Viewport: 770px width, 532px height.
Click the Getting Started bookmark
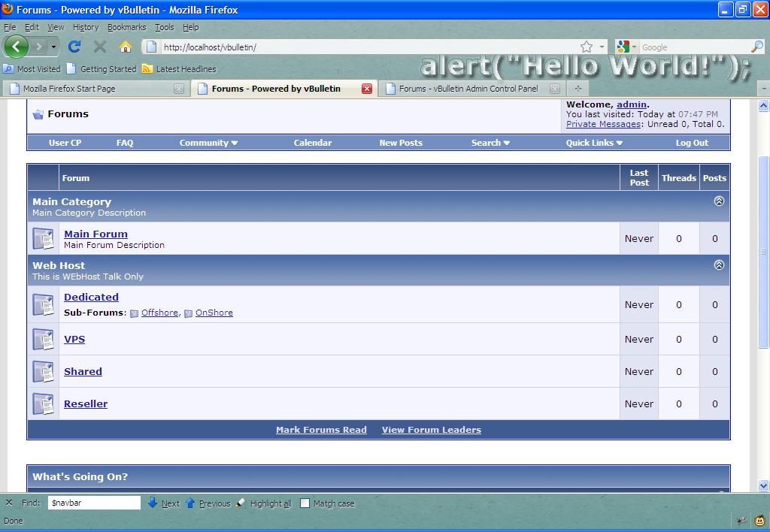[x=102, y=69]
